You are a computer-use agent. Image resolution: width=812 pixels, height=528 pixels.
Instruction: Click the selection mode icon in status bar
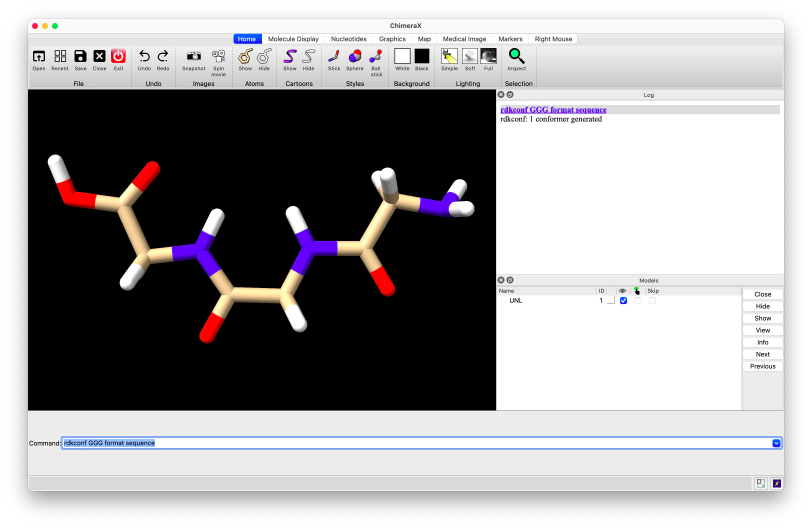(x=761, y=483)
